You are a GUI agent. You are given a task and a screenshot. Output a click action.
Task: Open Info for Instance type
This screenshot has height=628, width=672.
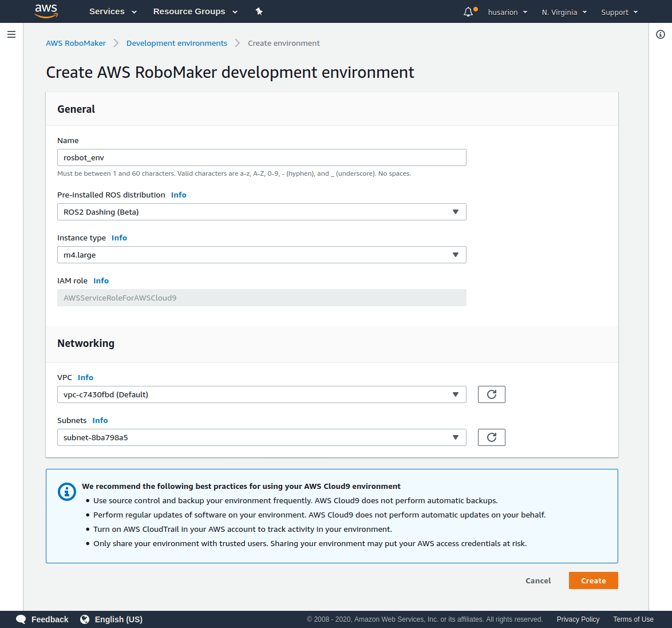click(119, 238)
